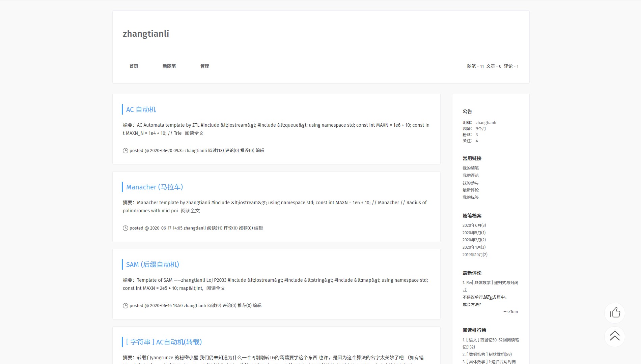Screen dimensions: 641x364
Task: Open the [字符串] AC自动机(转载) post title
Action: point(164,342)
